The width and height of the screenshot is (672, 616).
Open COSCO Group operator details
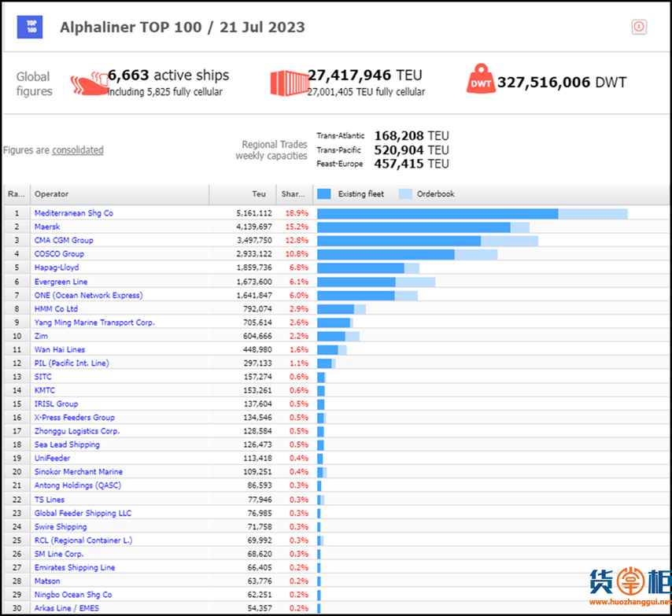[x=59, y=254]
